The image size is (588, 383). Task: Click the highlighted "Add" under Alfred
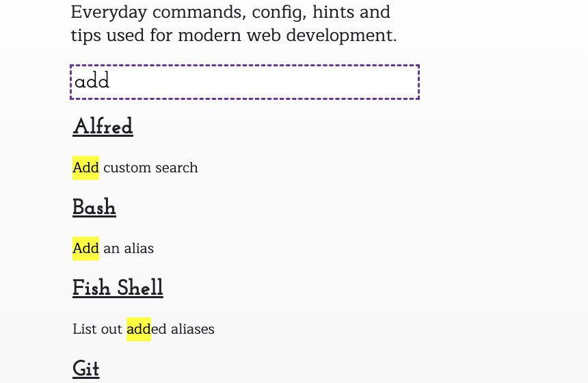[85, 168]
